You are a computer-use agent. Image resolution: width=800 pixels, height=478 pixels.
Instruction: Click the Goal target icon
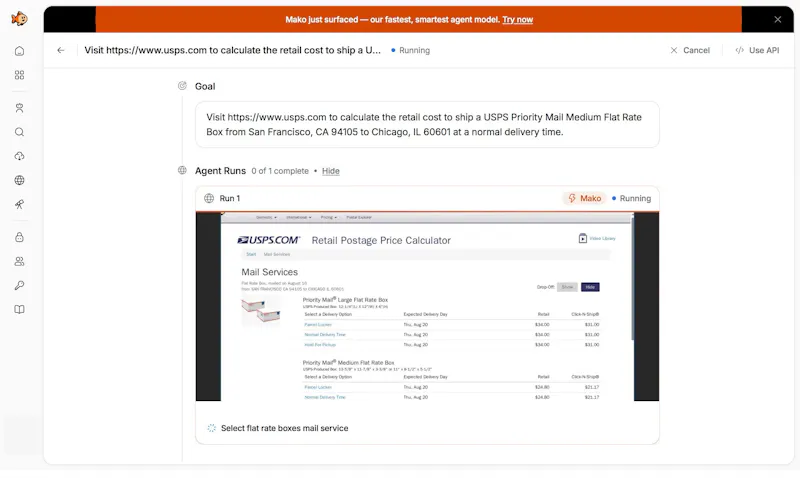(182, 86)
